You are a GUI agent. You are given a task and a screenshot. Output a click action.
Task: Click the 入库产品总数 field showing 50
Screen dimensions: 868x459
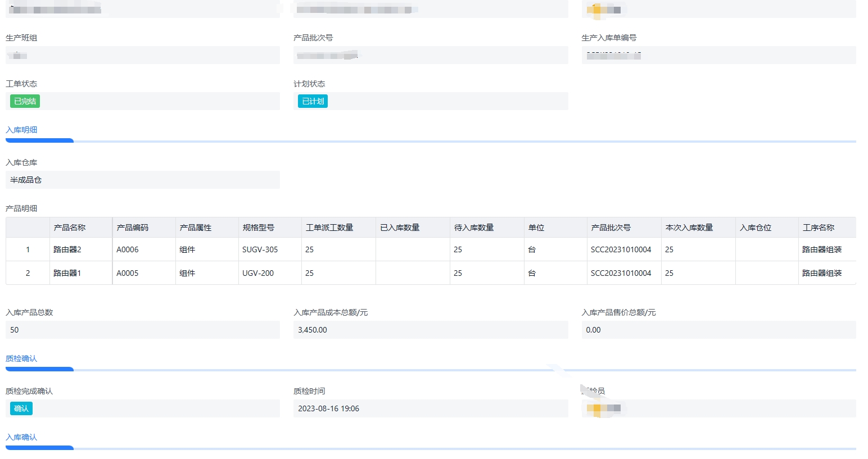point(142,330)
